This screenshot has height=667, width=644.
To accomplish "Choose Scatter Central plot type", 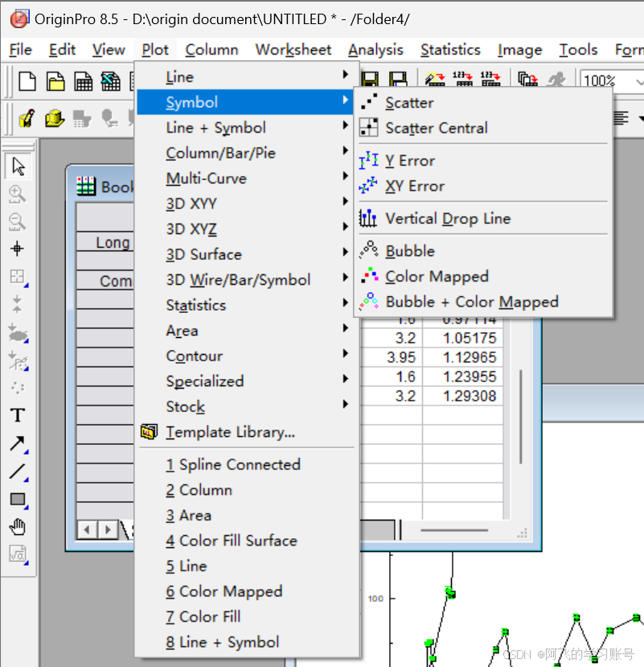I will (483, 128).
